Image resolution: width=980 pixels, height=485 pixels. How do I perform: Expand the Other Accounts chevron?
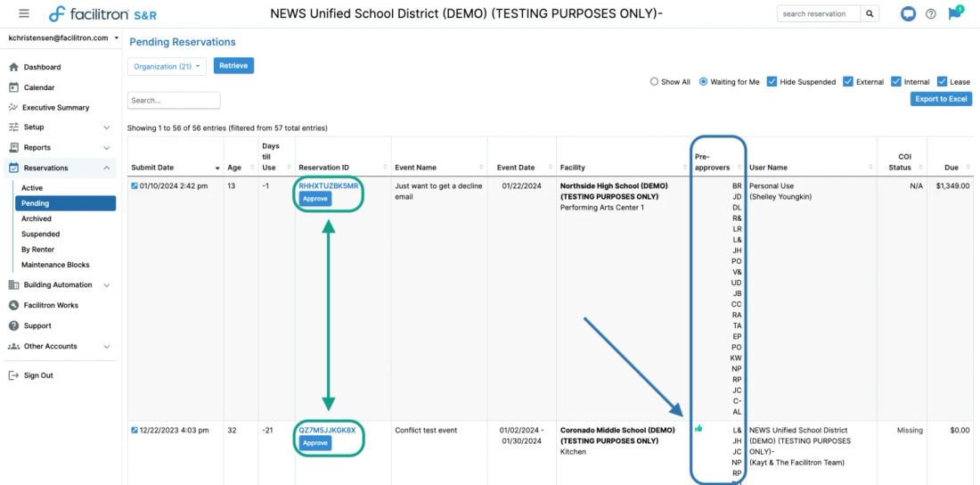[x=106, y=346]
